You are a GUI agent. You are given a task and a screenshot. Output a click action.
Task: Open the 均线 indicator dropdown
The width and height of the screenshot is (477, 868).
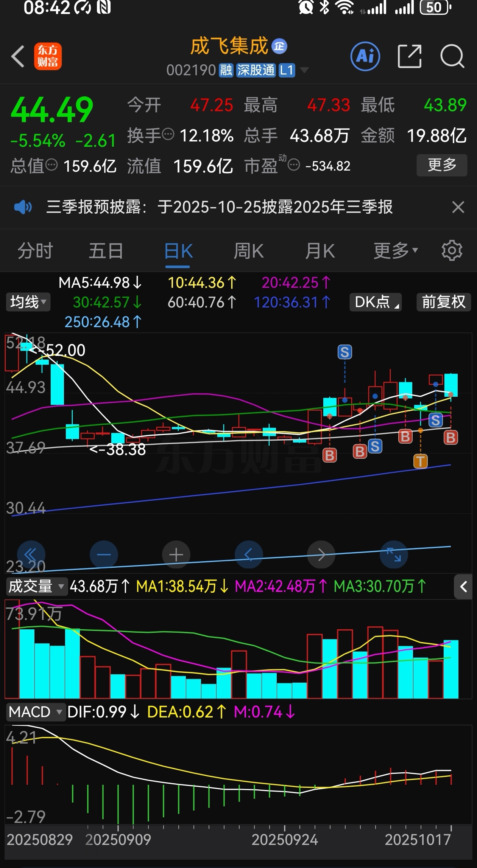pos(28,302)
